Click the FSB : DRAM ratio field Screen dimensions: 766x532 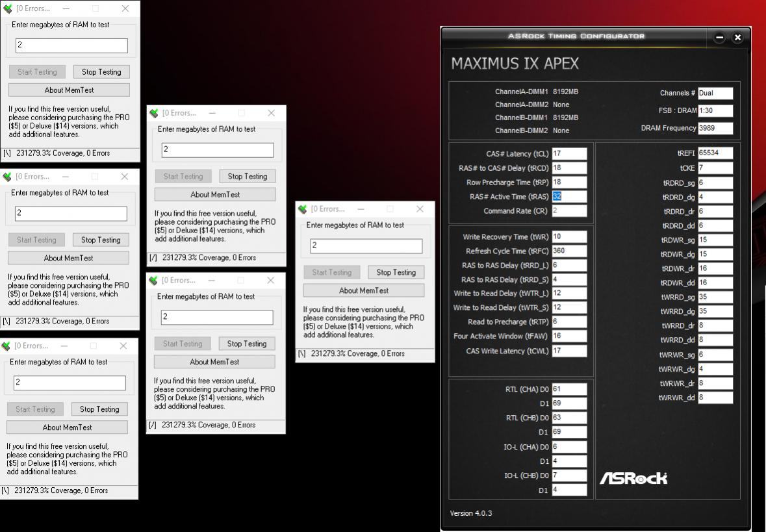pyautogui.click(x=715, y=110)
